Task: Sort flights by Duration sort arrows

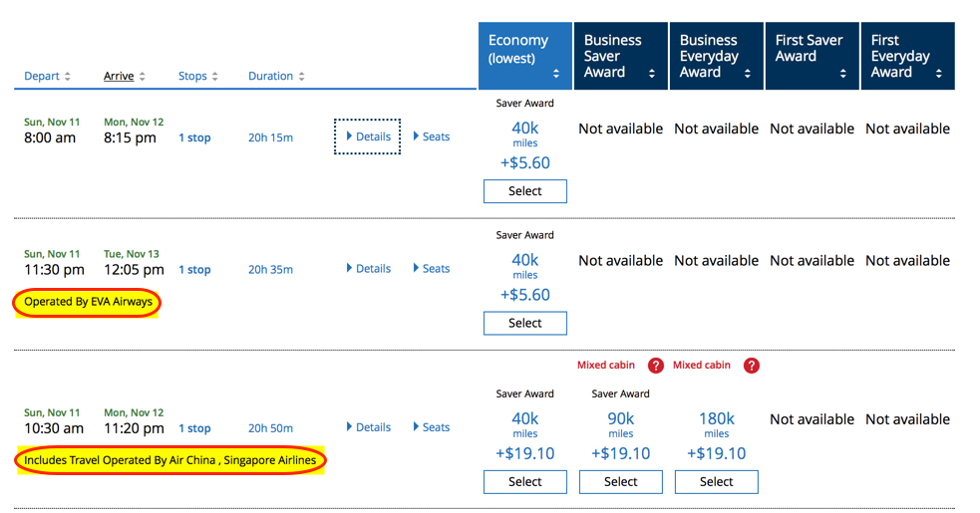Action: 301,77
